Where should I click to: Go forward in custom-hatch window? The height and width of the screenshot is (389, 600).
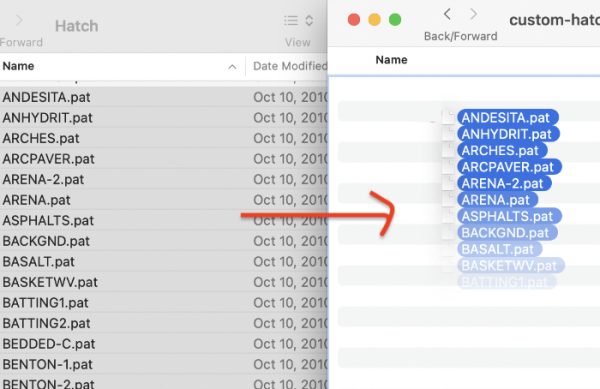(473, 15)
